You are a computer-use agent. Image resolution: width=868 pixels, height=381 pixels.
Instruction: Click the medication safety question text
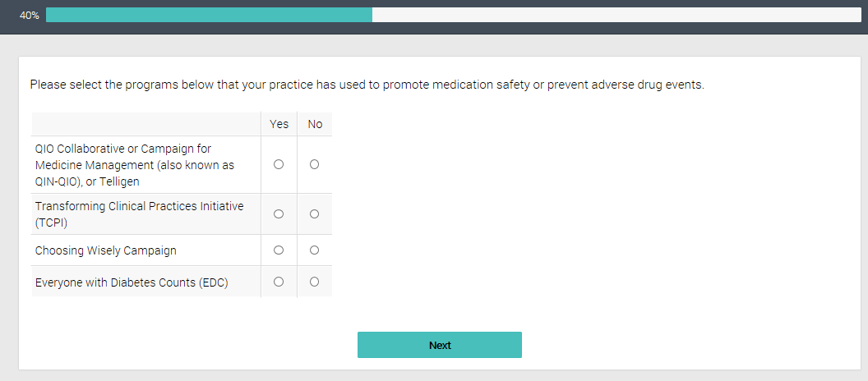367,85
